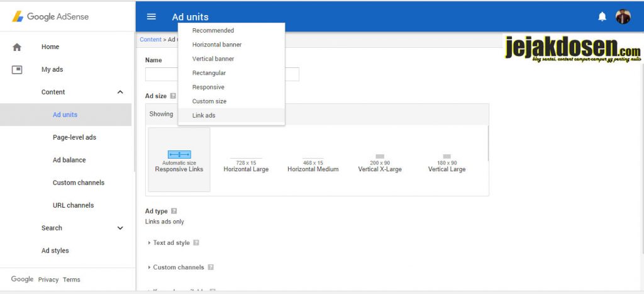Click the Links ads only text
Image resolution: width=644 pixels, height=294 pixels.
[x=165, y=222]
